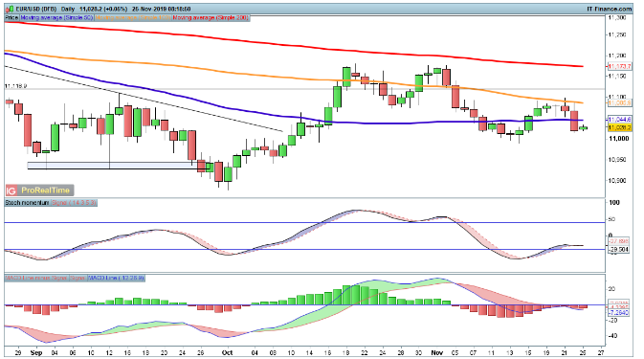
Task: Click the 10,900 price axis label
Action: 618,181
